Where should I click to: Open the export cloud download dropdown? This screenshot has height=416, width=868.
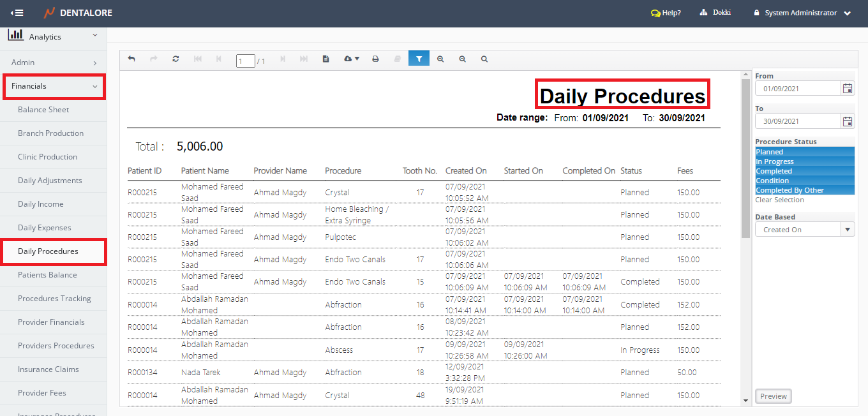(351, 59)
